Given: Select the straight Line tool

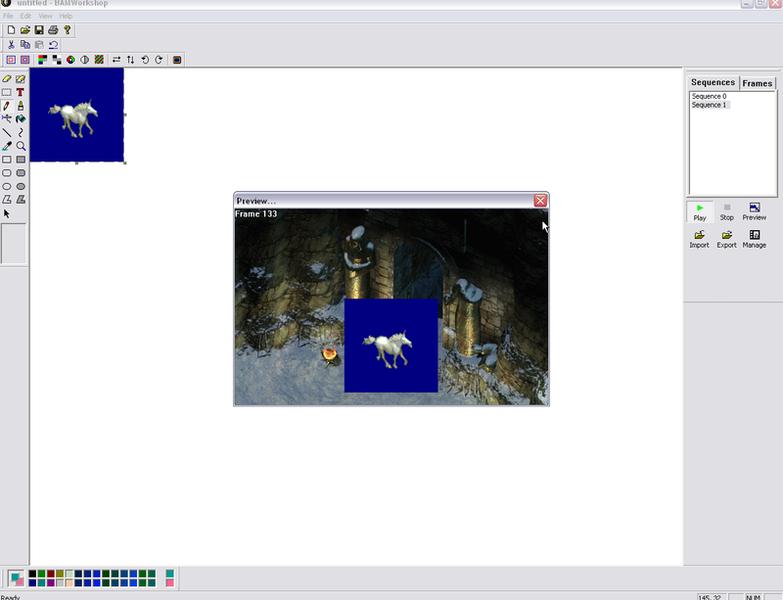Looking at the screenshot, I should click(x=6, y=133).
